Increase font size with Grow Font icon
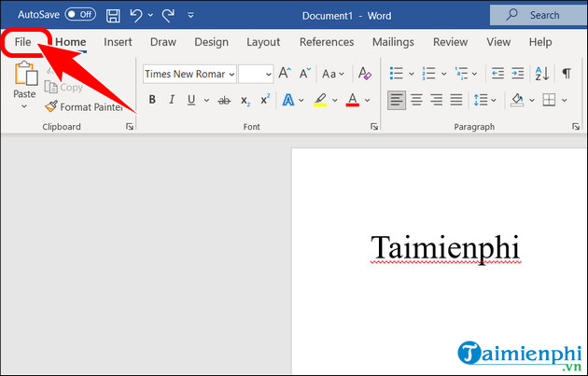The height and width of the screenshot is (376, 588). point(285,74)
